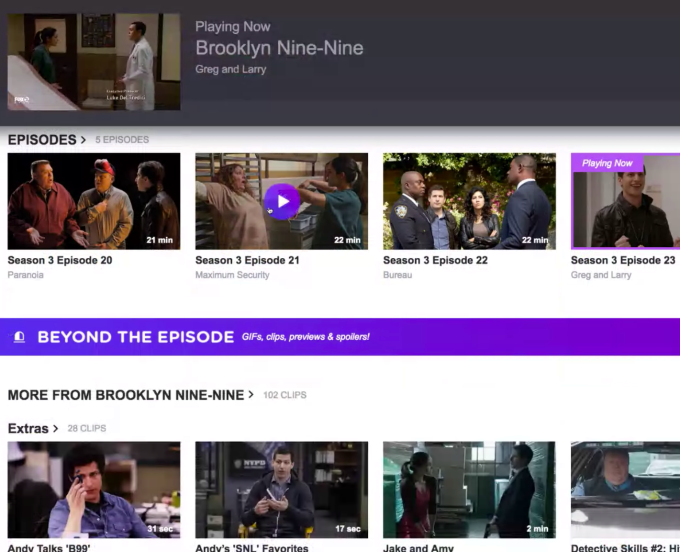Open Jake and Amy clip thumbnail
The width and height of the screenshot is (680, 552).
(x=469, y=490)
